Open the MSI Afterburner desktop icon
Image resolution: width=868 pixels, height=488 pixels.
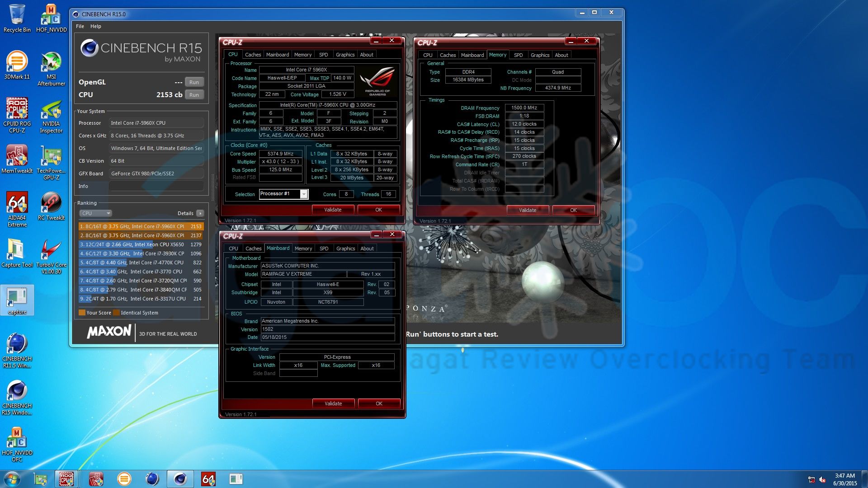tap(51, 69)
